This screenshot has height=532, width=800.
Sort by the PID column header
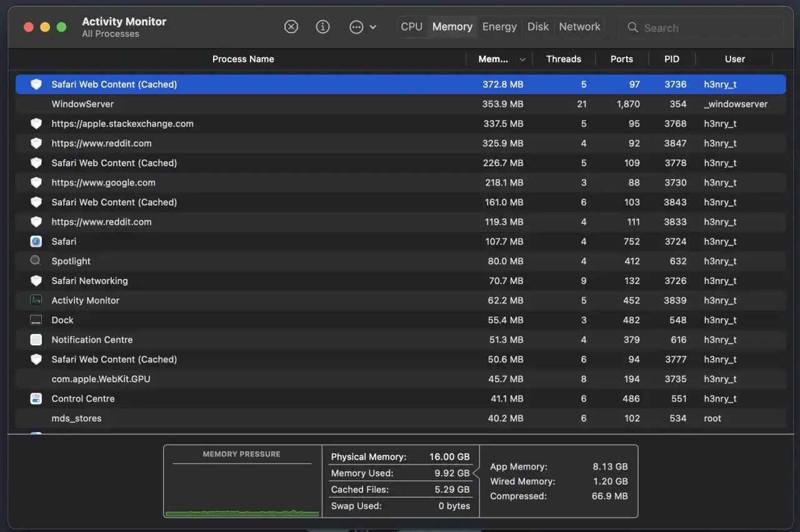(x=672, y=59)
